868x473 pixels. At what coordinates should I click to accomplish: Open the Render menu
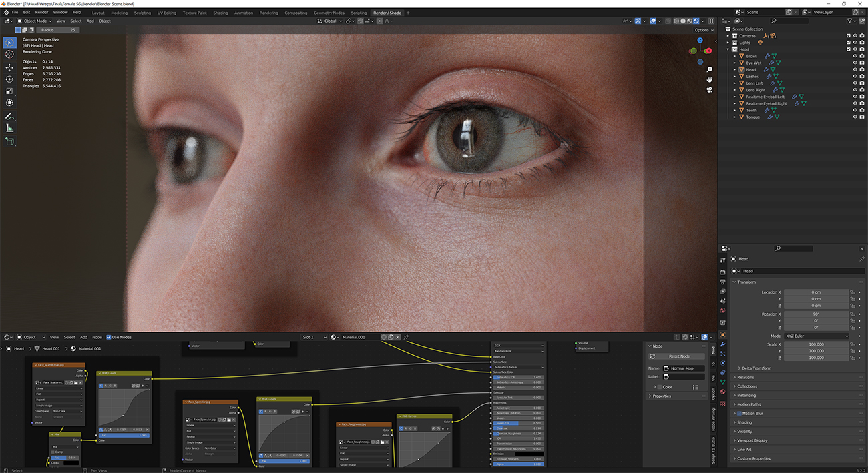pyautogui.click(x=41, y=11)
